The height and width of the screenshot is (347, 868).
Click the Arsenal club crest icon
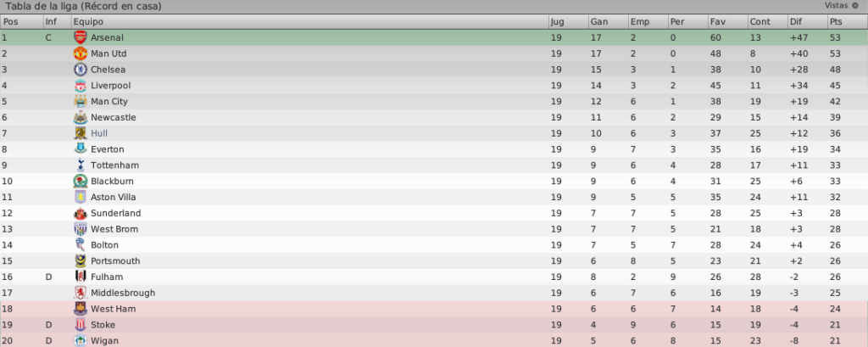81,37
